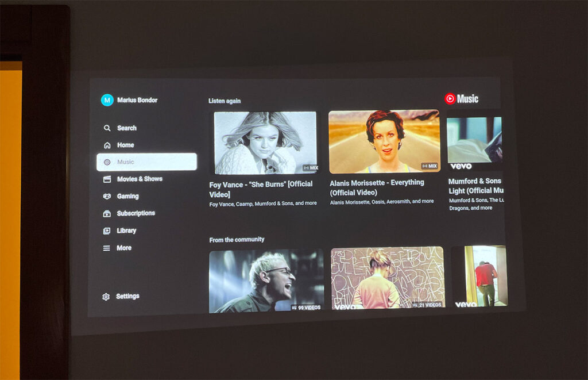Screen dimensions: 588x380
Task: Click the Library icon
Action: coord(107,230)
